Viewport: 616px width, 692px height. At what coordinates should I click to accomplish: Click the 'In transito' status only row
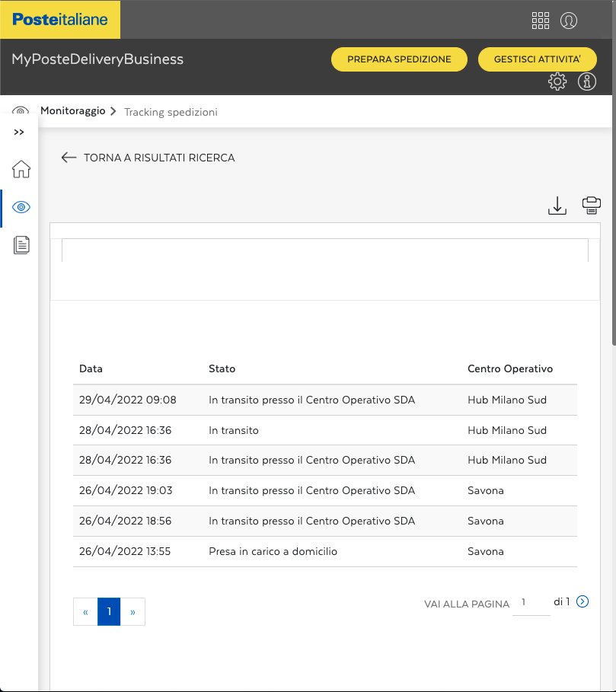pyautogui.click(x=234, y=430)
